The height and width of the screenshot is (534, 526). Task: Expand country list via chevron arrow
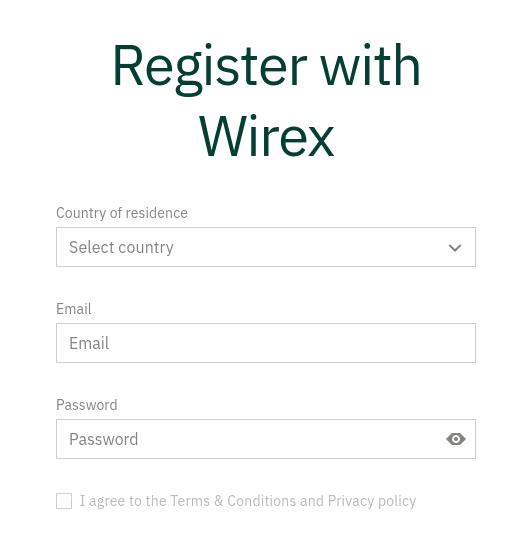(x=455, y=248)
